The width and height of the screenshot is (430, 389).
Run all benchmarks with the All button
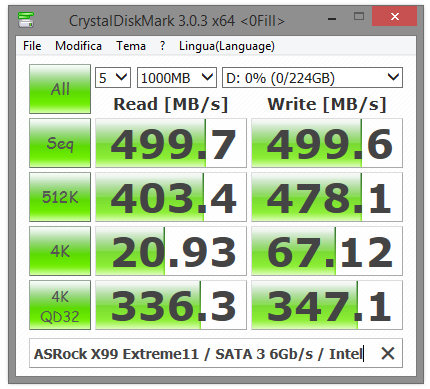pyautogui.click(x=60, y=89)
